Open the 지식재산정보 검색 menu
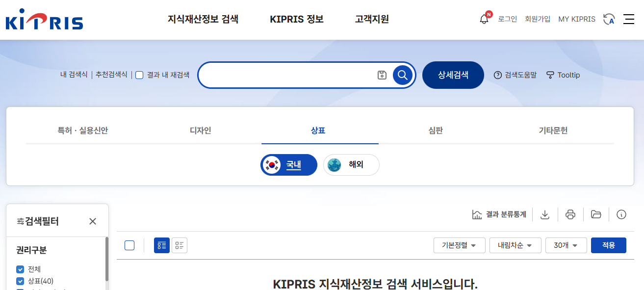This screenshot has width=644, height=290. (203, 20)
